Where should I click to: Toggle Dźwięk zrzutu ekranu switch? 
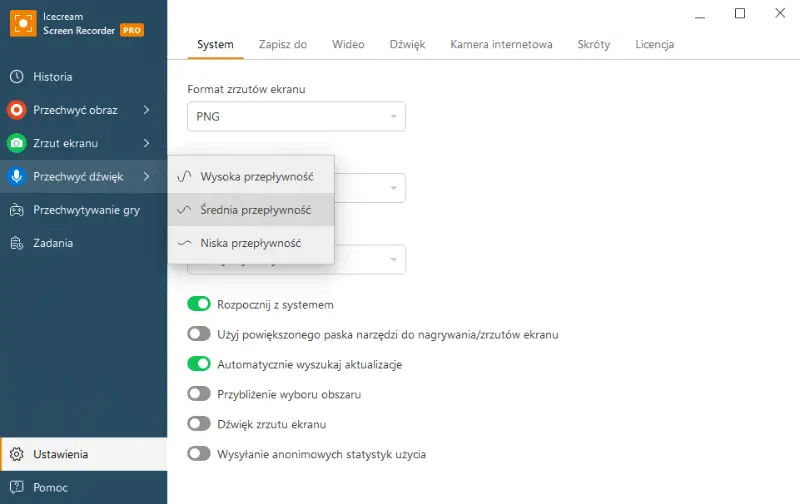click(x=198, y=423)
